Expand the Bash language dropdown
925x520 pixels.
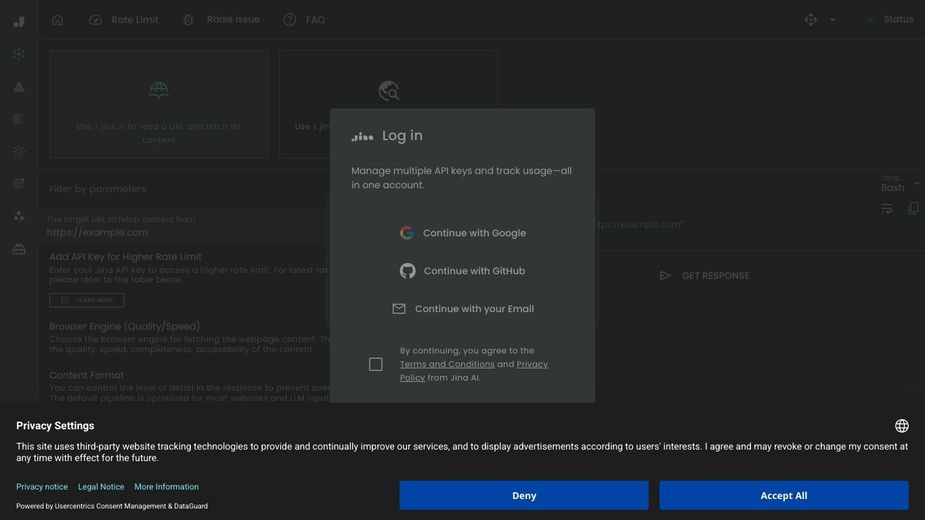click(x=899, y=184)
